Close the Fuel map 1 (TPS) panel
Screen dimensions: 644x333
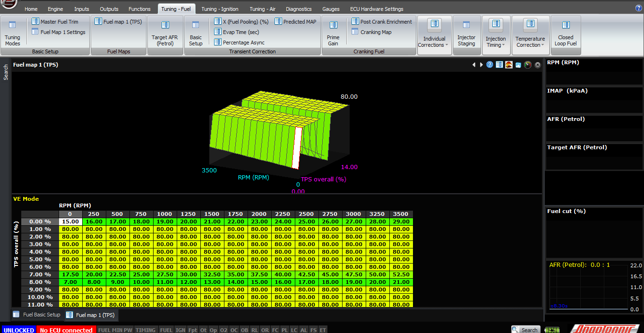click(x=538, y=65)
